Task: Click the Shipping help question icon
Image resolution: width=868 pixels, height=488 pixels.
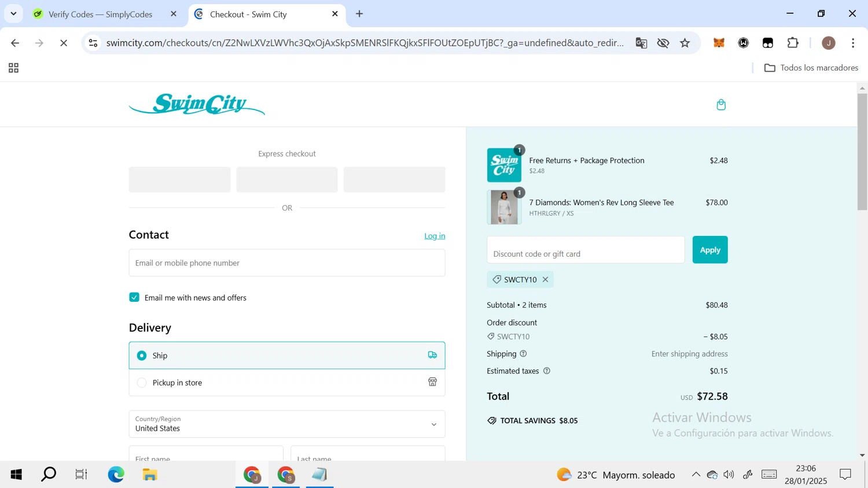Action: click(x=523, y=354)
